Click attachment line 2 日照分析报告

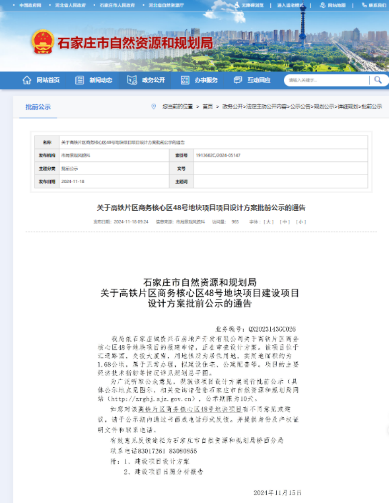pos(163,472)
